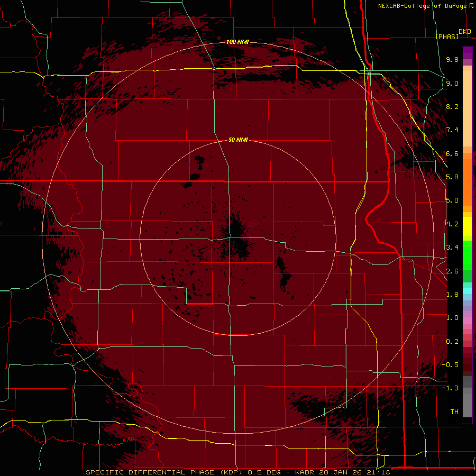The height and width of the screenshot is (476, 476).
Task: Click the 20 JAN 26 date text
Action: pyautogui.click(x=341, y=472)
